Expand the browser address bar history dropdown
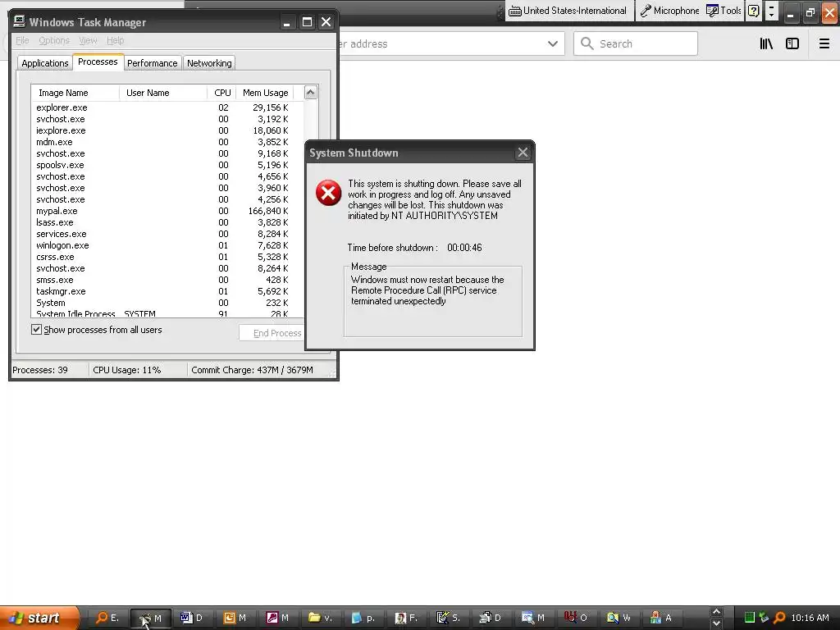Viewport: 840px width, 630px height. point(553,44)
